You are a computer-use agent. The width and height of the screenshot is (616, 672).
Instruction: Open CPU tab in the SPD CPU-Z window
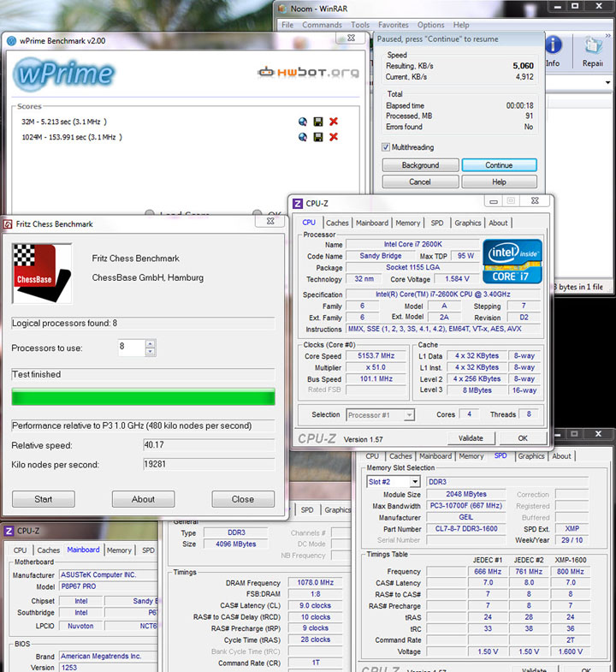(372, 456)
